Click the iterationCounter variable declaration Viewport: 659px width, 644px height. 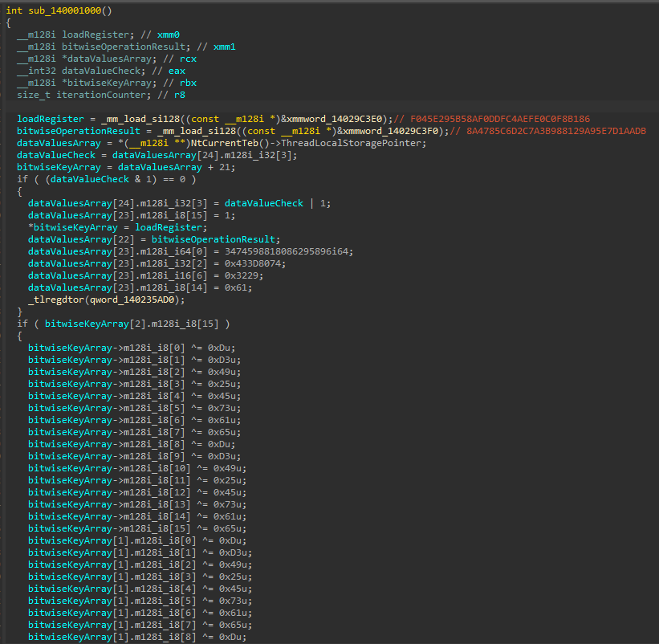101,95
